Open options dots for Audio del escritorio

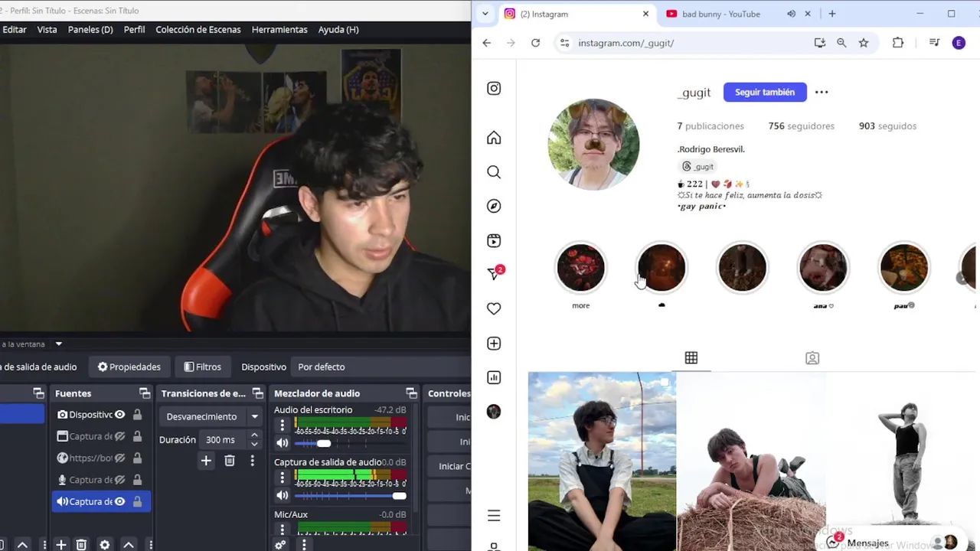pos(282,425)
